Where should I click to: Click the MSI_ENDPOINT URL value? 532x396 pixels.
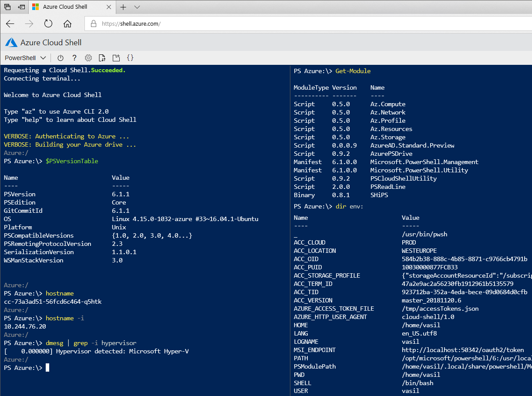tap(463, 350)
